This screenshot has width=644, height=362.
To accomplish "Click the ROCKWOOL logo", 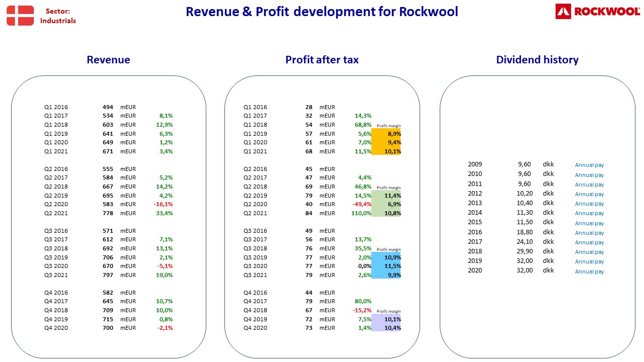I will pos(598,12).
